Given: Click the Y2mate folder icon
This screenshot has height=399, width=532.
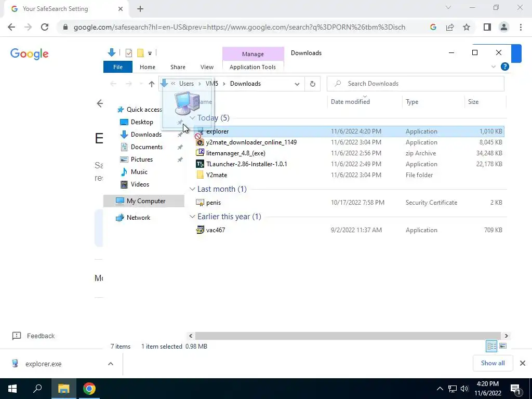Looking at the screenshot, I should click(x=200, y=175).
